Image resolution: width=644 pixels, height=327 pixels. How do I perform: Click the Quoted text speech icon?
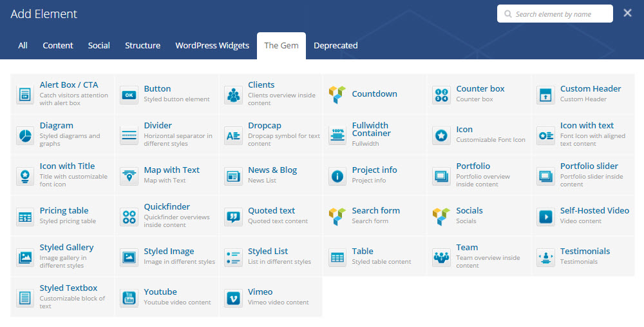233,217
